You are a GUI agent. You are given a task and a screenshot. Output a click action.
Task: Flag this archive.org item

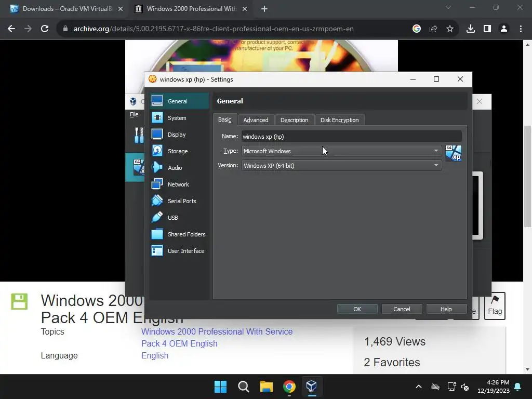click(x=495, y=306)
